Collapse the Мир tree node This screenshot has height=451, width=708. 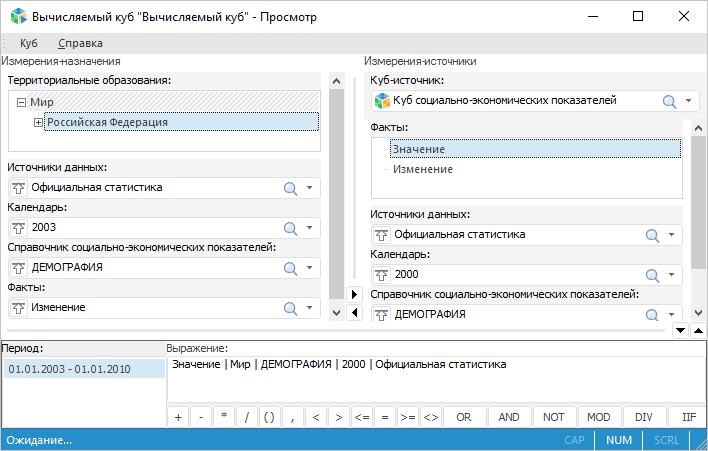pos(22,102)
